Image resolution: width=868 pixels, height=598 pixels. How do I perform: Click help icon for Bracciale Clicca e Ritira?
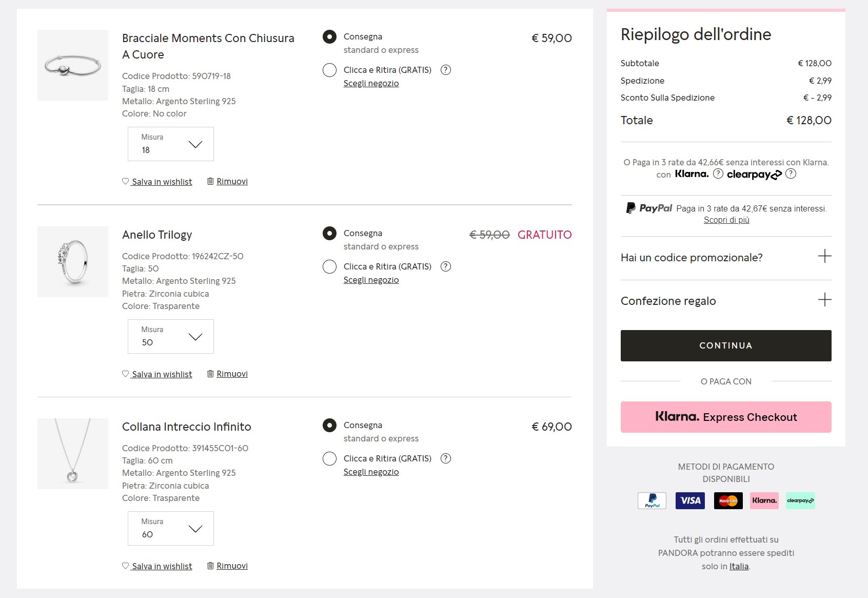[446, 70]
